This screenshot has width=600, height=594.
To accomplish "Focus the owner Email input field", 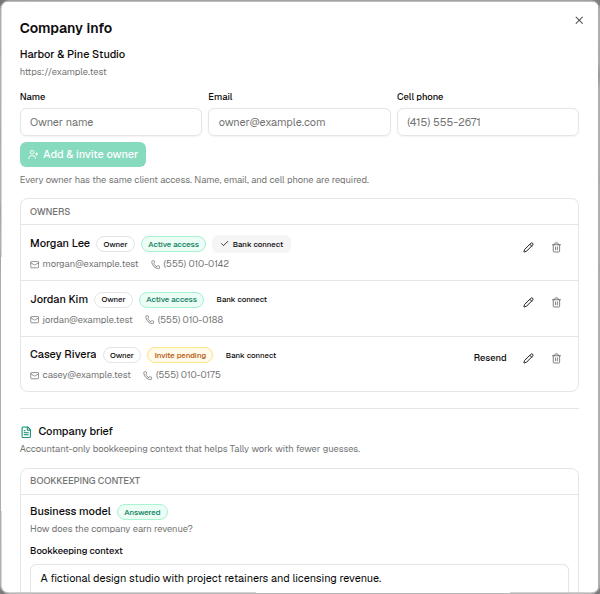I will (299, 122).
